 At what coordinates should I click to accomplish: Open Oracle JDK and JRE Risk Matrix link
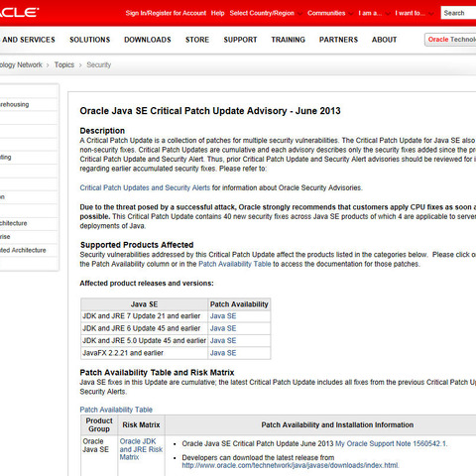[x=141, y=449]
